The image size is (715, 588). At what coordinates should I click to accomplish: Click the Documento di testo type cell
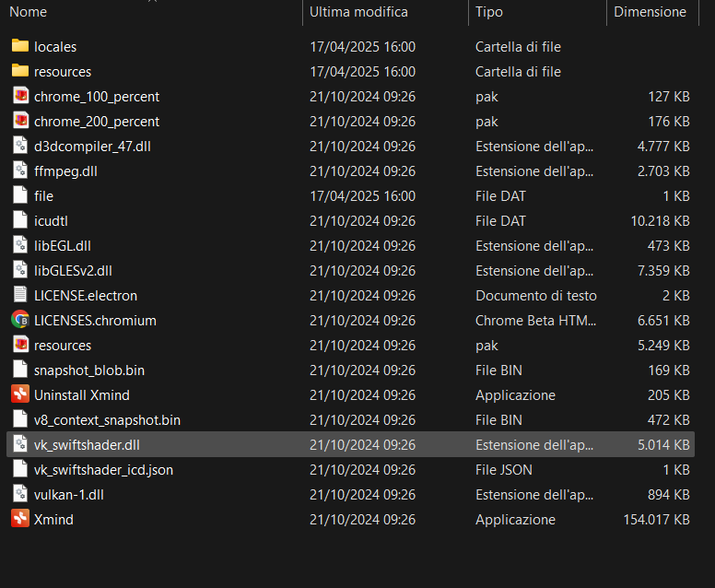click(x=536, y=296)
